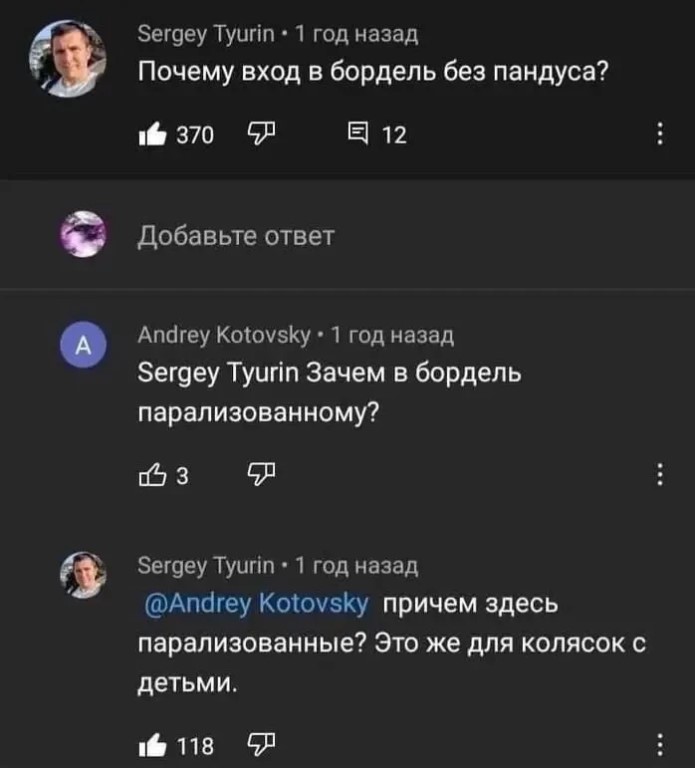The width and height of the screenshot is (695, 768).
Task: Open Sergey Tyurin's small avatar in reply
Action: pos(83,575)
